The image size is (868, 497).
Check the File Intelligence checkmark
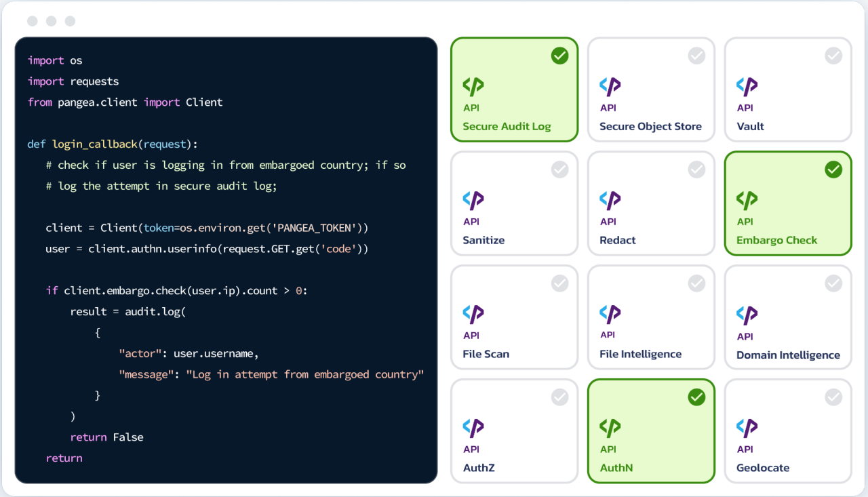(696, 283)
